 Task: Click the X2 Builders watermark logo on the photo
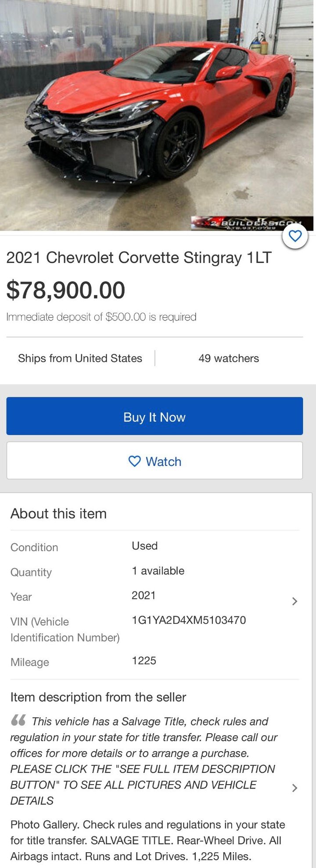coord(251,223)
